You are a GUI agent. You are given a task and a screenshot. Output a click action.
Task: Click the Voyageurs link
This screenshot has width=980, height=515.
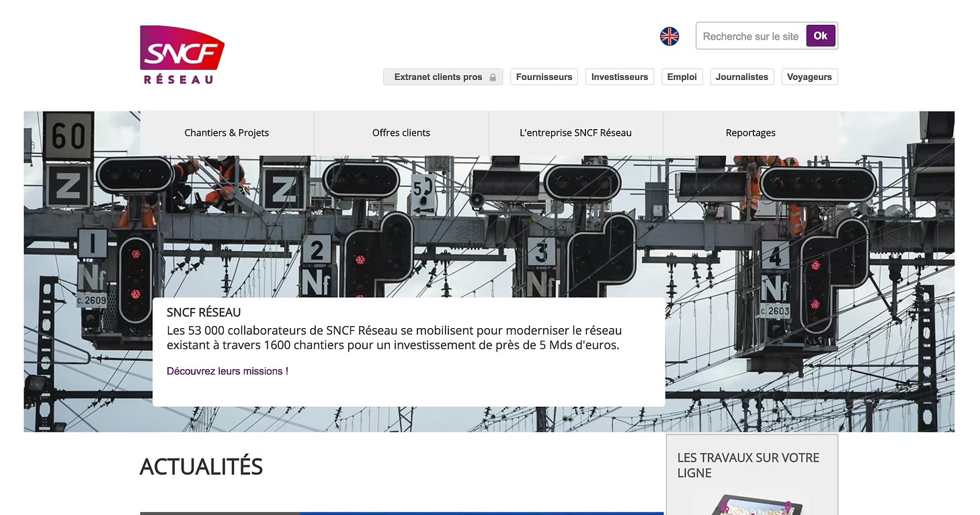[809, 77]
